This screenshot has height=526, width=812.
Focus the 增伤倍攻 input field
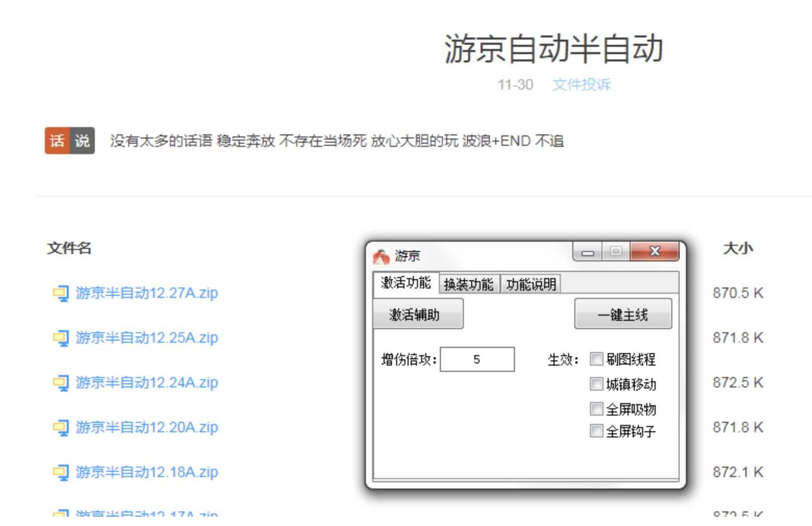click(x=477, y=359)
